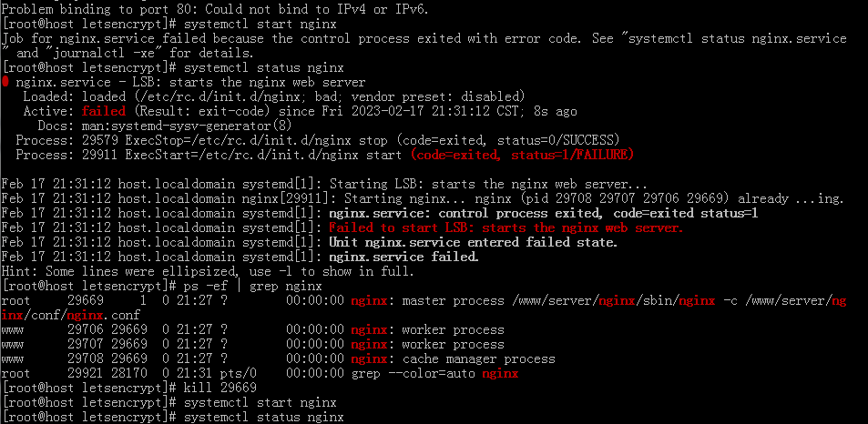Click 'Unit nginx.service entered failed state' line
This screenshot has width=868, height=424.
point(473,242)
